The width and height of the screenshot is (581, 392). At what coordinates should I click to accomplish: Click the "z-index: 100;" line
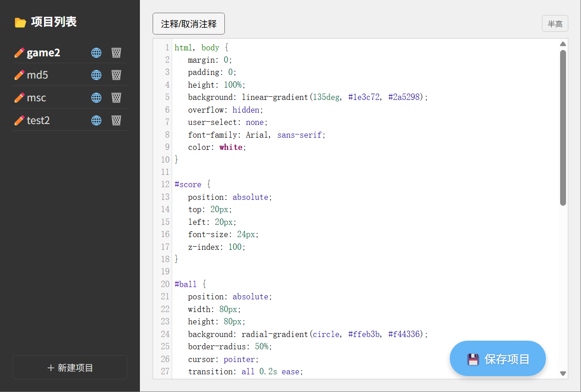(217, 247)
